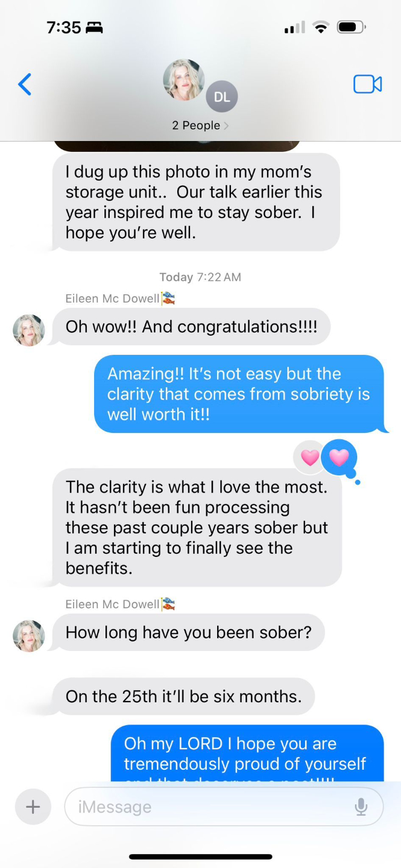Tap the 'I dug up this photo' message
This screenshot has width=401, height=868.
(x=196, y=202)
